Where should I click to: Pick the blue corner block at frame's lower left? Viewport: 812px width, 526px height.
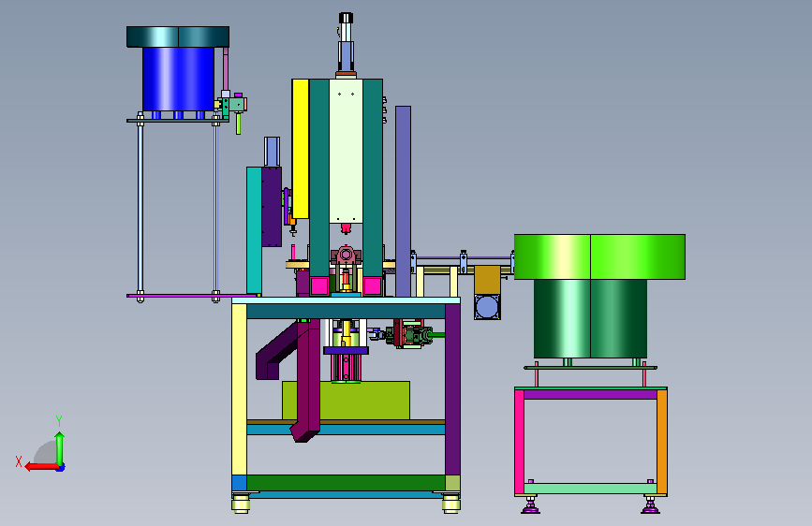[x=239, y=483]
